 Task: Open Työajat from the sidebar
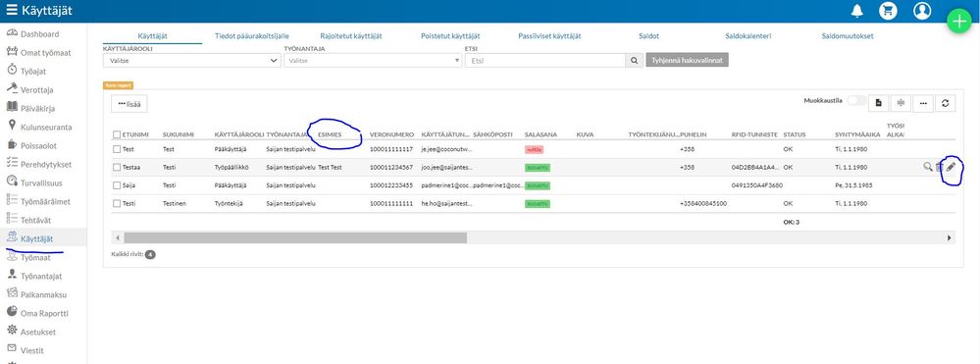pyautogui.click(x=26, y=71)
